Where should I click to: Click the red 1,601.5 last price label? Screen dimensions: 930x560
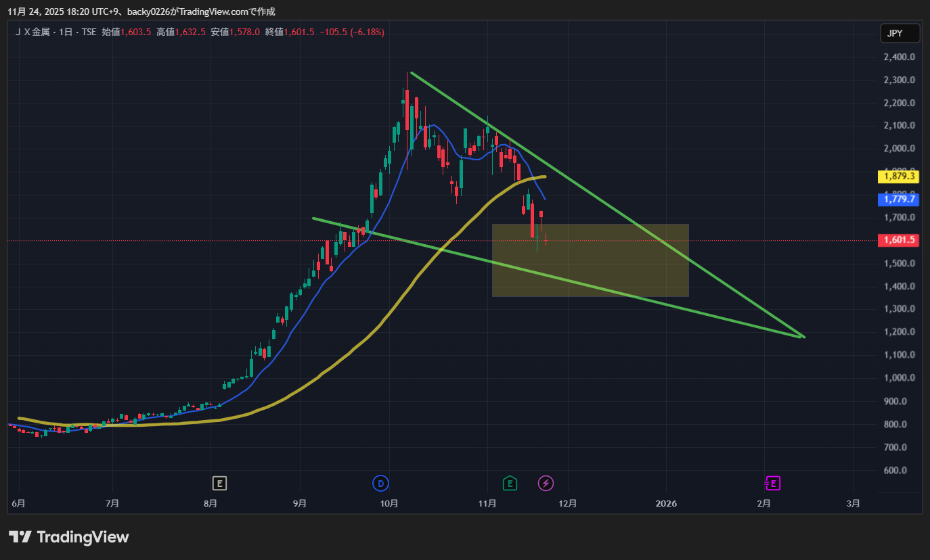point(899,240)
